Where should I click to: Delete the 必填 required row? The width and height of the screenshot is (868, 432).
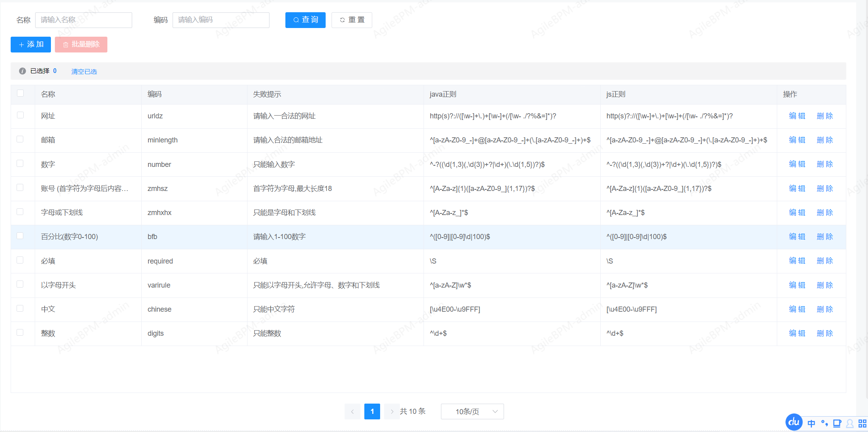[825, 261]
